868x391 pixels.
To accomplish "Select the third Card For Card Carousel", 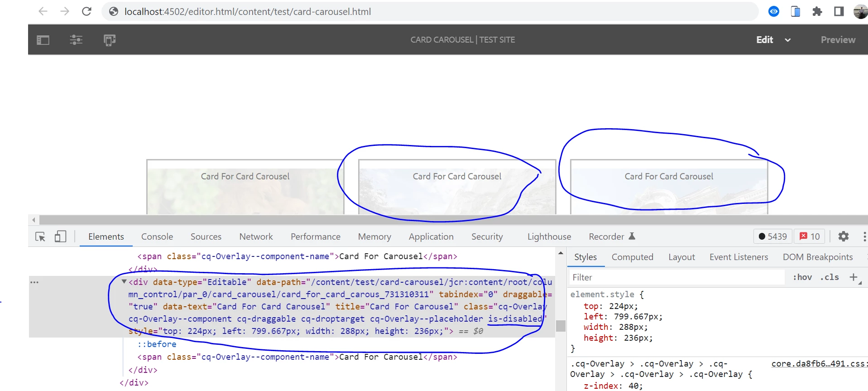I will (669, 187).
